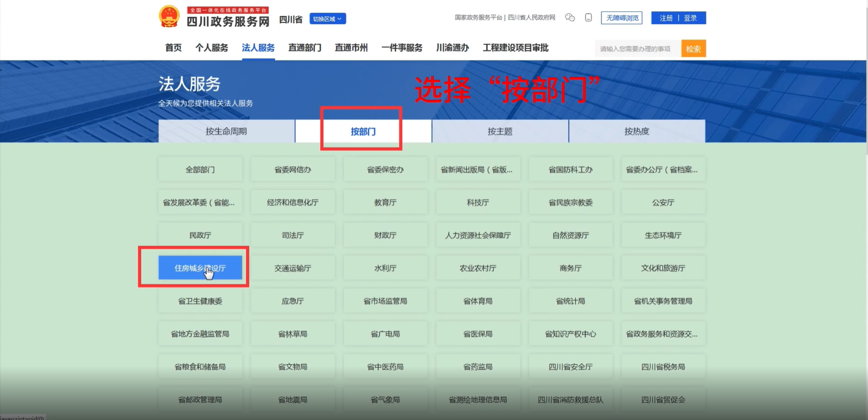Select 财政厅 department
The height and width of the screenshot is (420, 868).
pos(385,235)
